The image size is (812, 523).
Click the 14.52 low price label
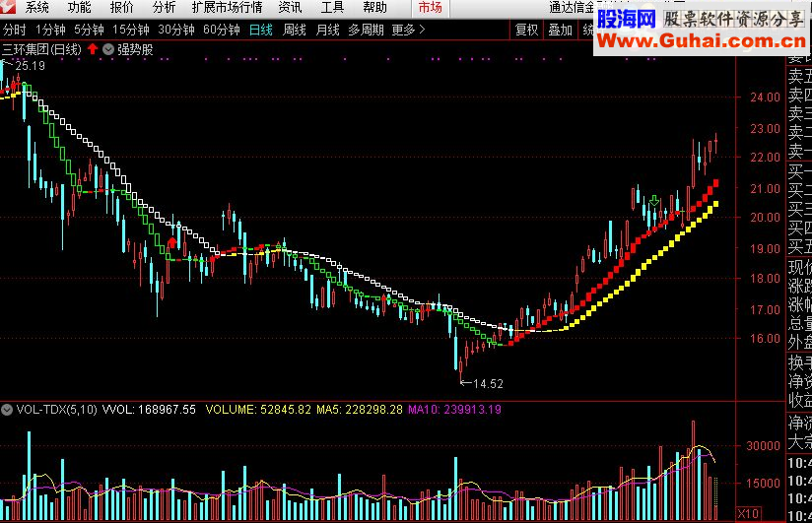pyautogui.click(x=488, y=384)
